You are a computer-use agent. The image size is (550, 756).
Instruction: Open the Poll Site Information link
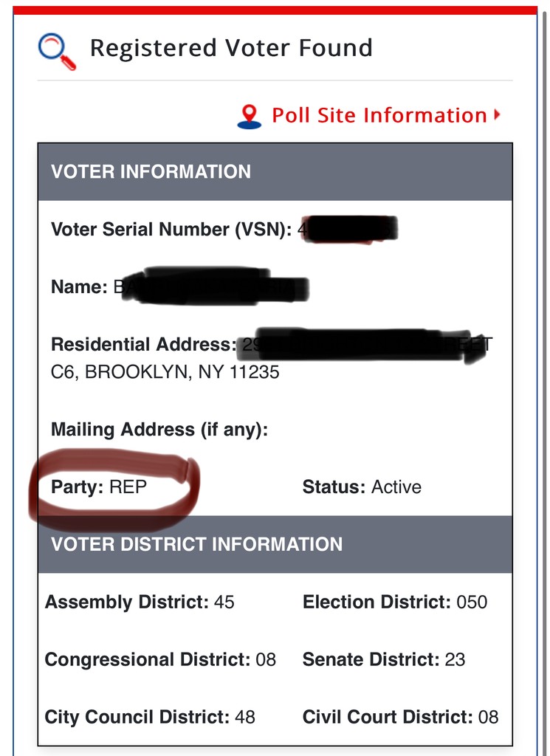(x=379, y=115)
